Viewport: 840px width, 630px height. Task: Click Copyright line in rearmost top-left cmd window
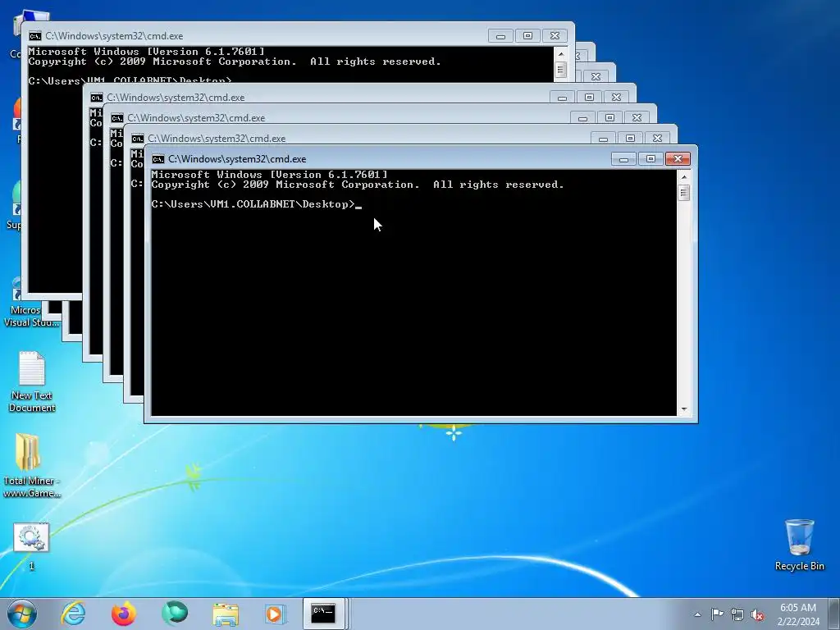coord(235,62)
